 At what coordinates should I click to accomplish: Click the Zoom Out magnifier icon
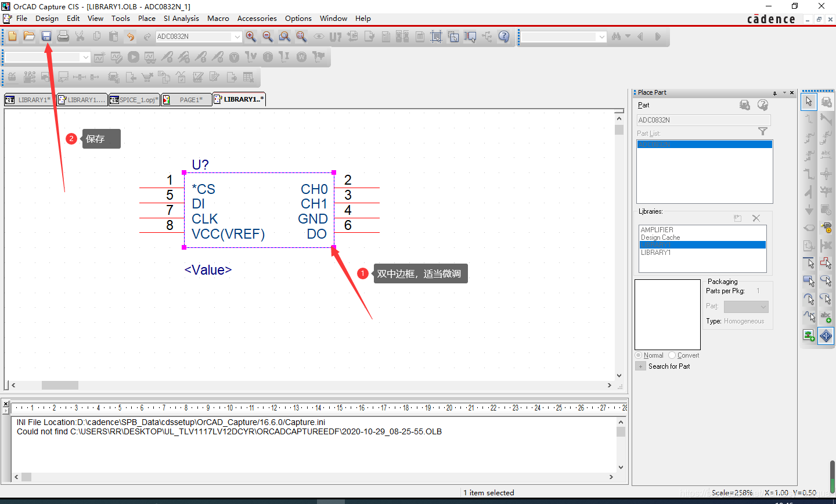tap(268, 37)
